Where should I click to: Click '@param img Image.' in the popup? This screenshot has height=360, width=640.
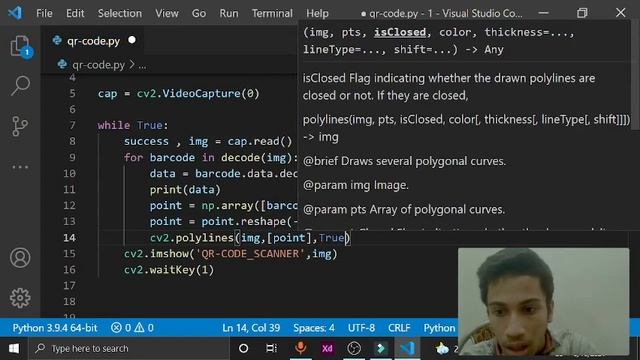pyautogui.click(x=356, y=185)
